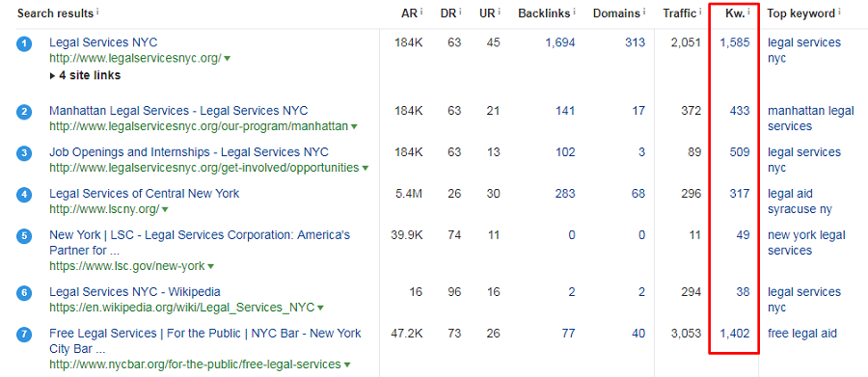Open dropdown arrow beside Wikipedia Legal_Services_NYC URL
Screen dimensions: 868x377
pyautogui.click(x=320, y=308)
